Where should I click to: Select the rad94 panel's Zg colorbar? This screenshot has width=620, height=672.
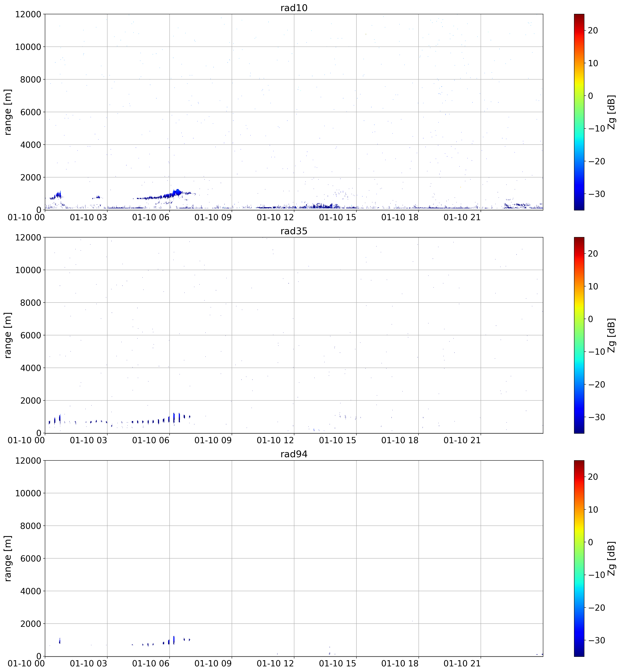click(579, 558)
